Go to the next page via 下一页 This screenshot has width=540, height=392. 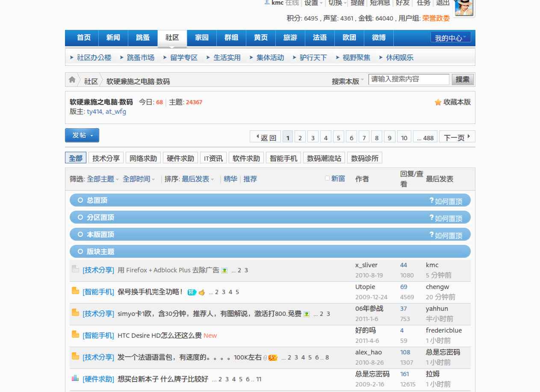(457, 137)
